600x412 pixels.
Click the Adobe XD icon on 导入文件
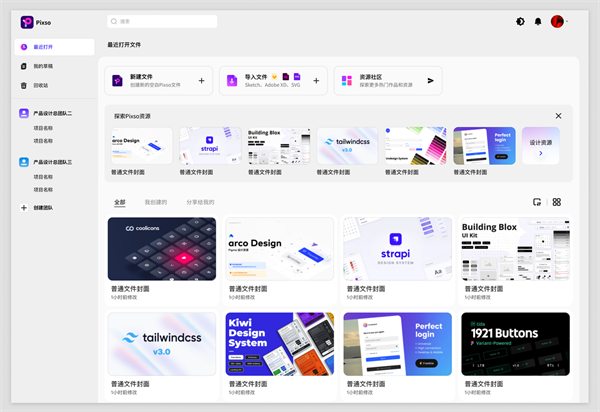[286, 77]
